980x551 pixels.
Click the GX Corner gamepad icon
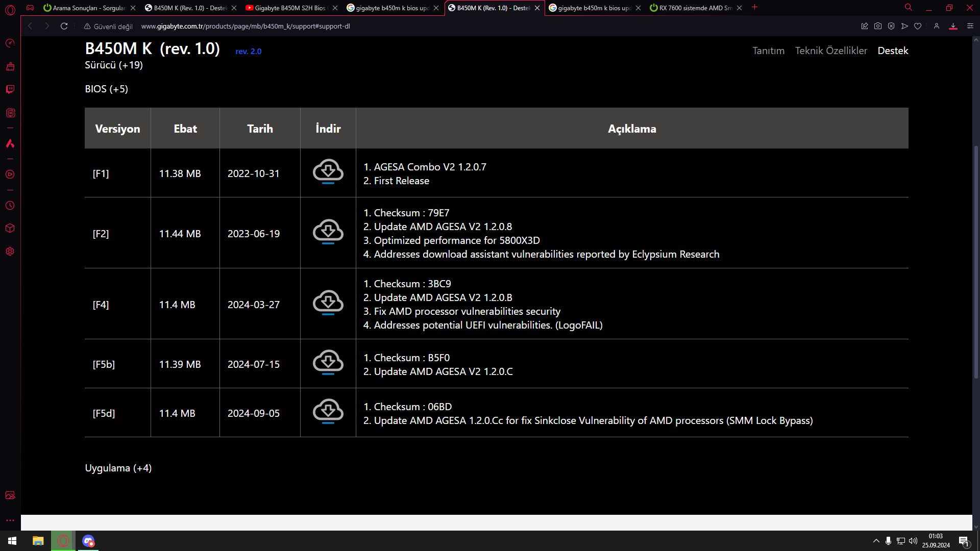[x=30, y=8]
